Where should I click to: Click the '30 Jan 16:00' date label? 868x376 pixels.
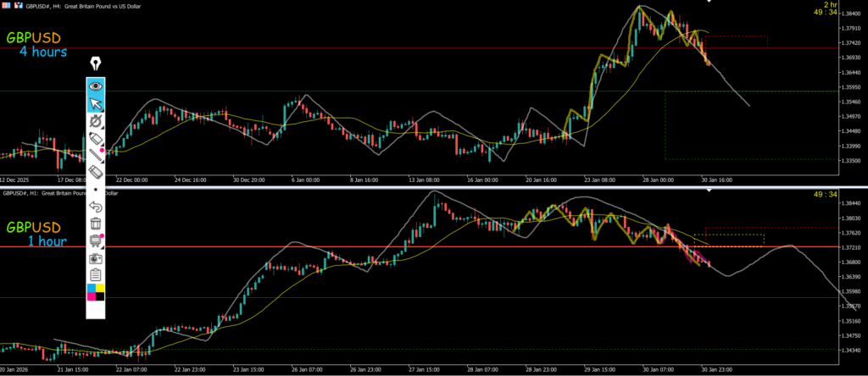[716, 180]
